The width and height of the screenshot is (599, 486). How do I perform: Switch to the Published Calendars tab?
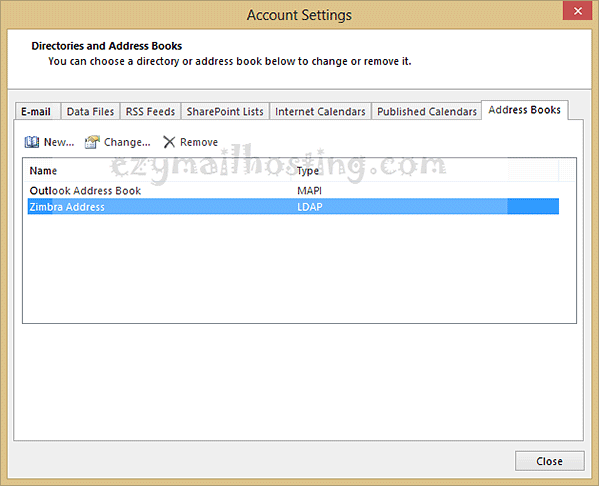427,112
